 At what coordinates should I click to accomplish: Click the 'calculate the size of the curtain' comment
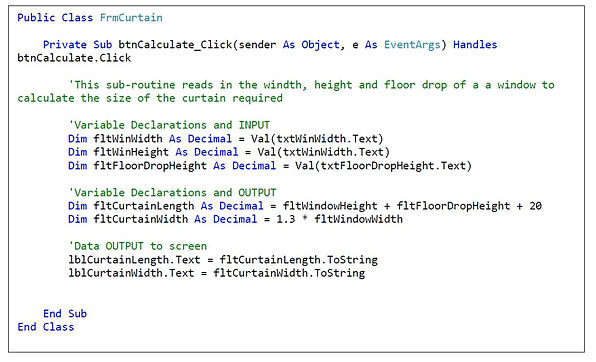click(150, 98)
